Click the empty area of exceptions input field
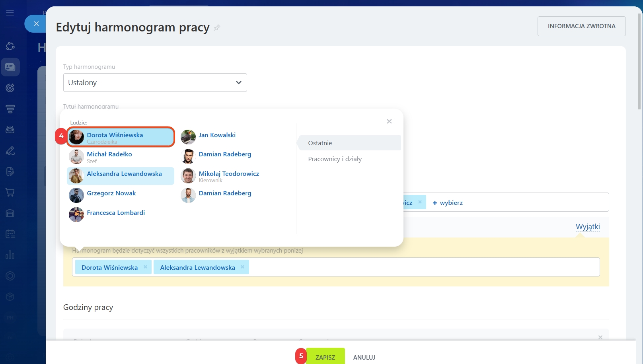 click(x=424, y=267)
